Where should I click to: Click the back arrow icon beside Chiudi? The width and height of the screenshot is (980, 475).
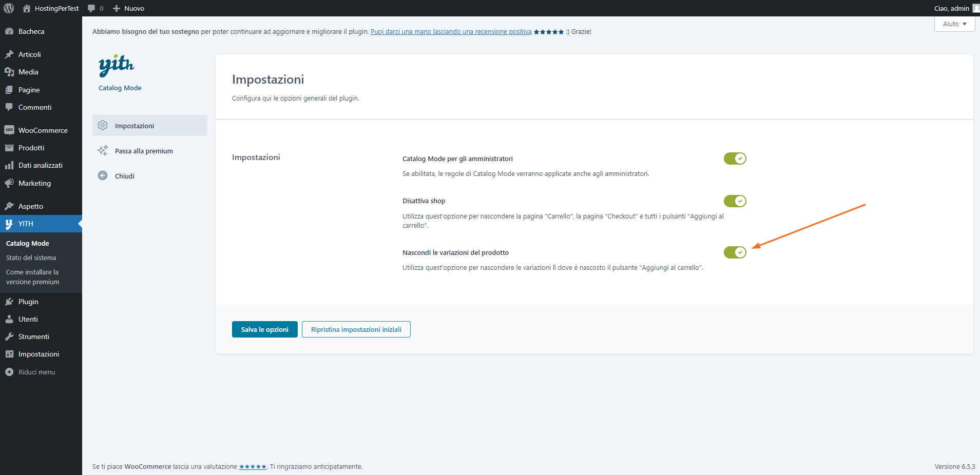(103, 175)
